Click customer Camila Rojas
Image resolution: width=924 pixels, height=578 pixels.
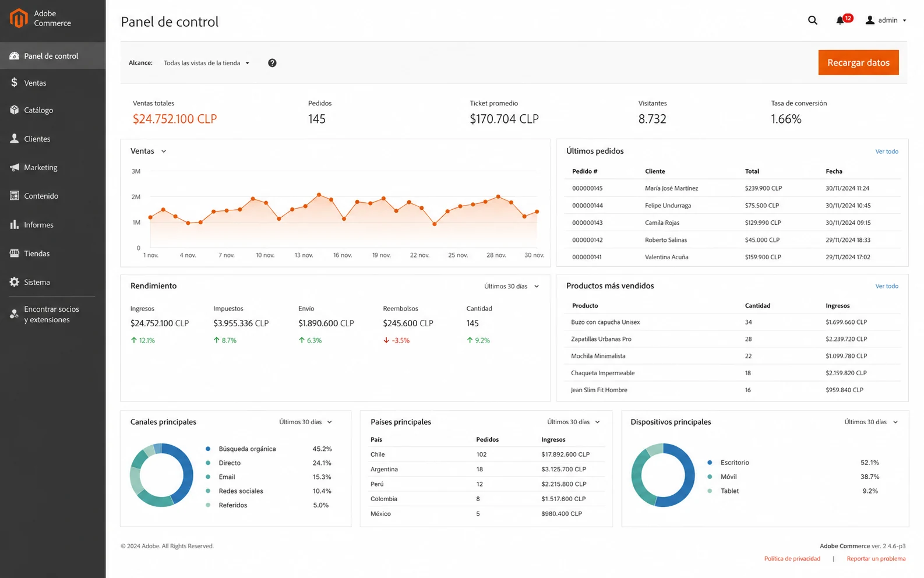point(662,223)
